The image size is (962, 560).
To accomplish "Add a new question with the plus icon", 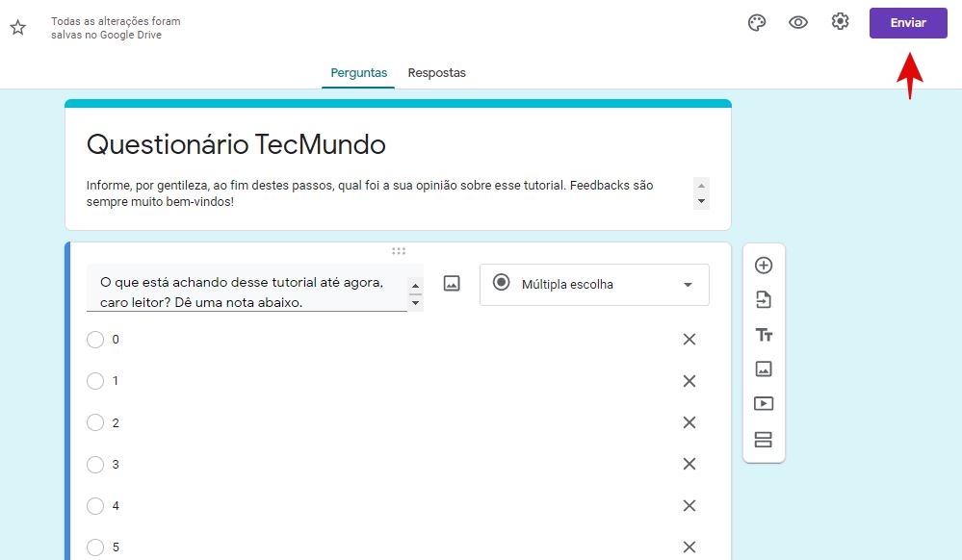I will pos(764,266).
